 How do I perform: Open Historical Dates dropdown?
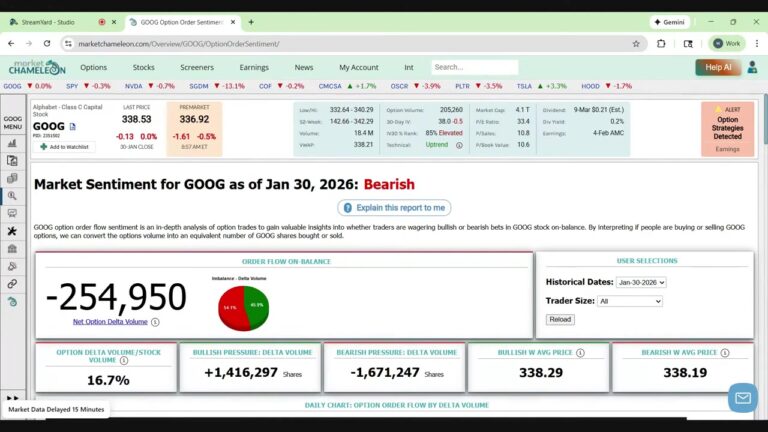click(641, 283)
